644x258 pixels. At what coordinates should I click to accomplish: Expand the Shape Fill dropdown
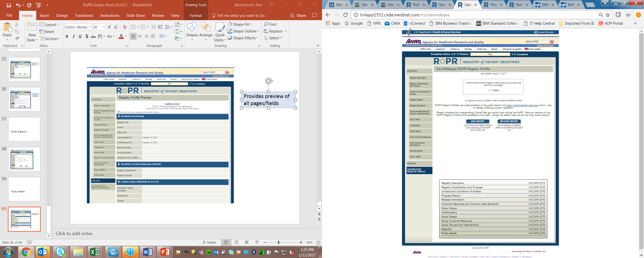click(251, 24)
